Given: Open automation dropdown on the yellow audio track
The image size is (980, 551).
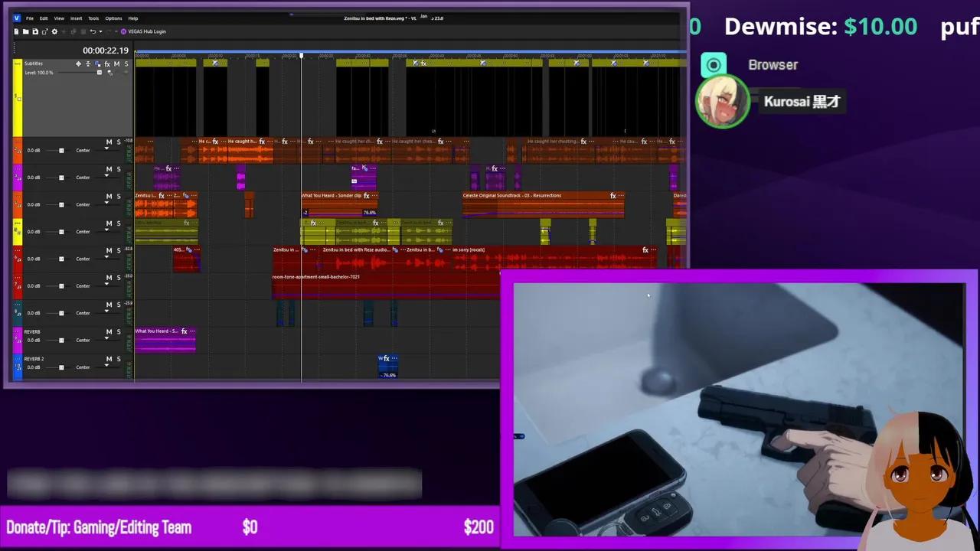Looking at the screenshot, I should [107, 230].
